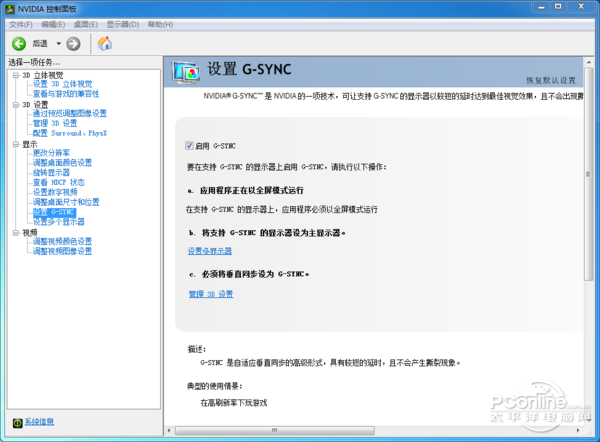
Task: Select 查看与游戏的兼容性 in the tree
Action: pos(66,94)
